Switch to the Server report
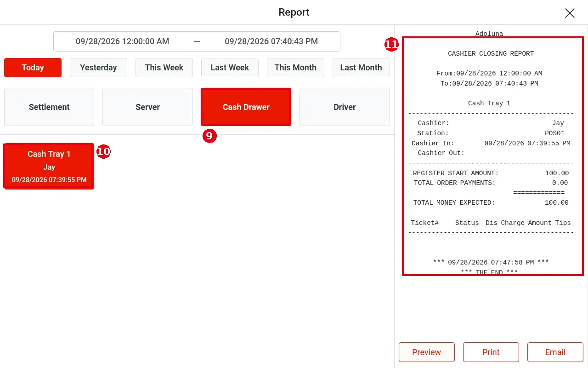This screenshot has width=588, height=368. point(147,107)
